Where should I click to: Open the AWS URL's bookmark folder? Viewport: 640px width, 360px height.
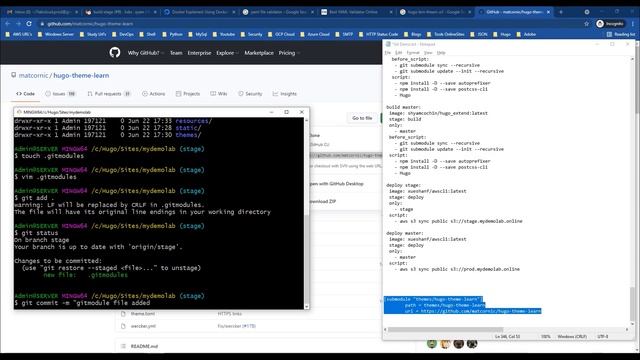coord(19,34)
